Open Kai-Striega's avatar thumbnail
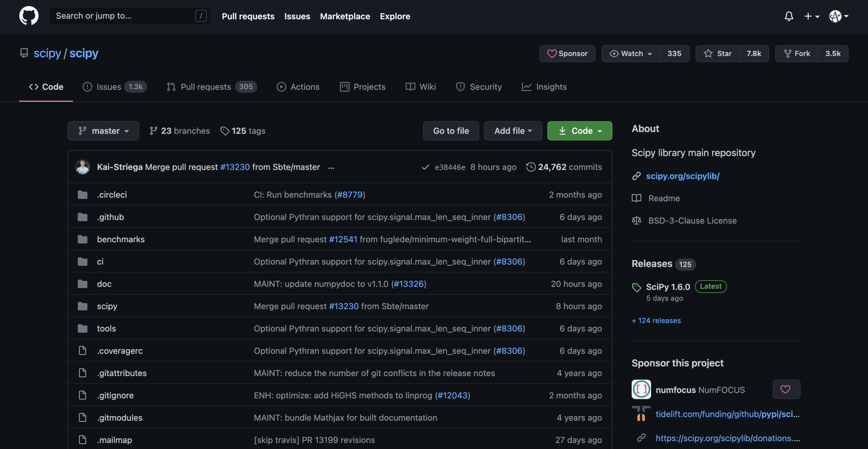 [x=83, y=167]
